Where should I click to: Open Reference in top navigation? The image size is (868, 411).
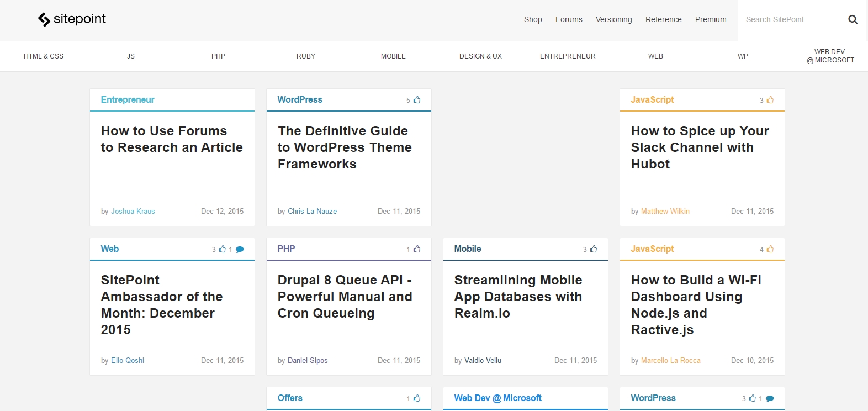pos(663,19)
